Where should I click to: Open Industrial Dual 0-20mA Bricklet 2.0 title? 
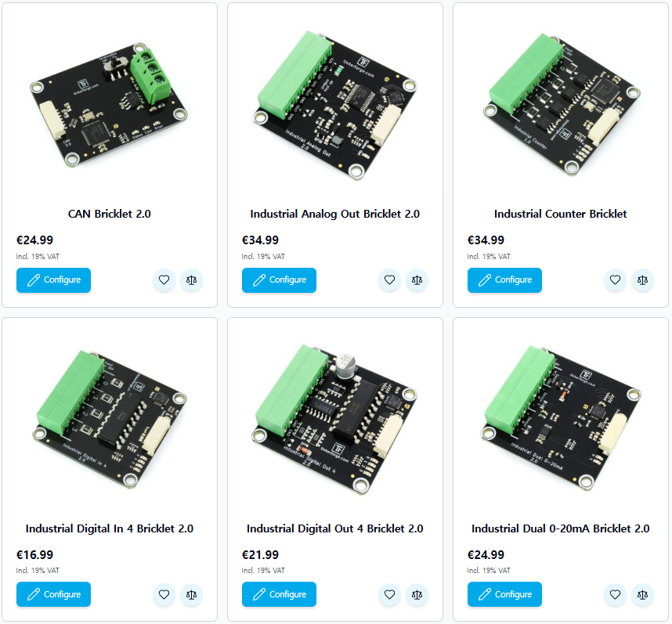click(560, 528)
